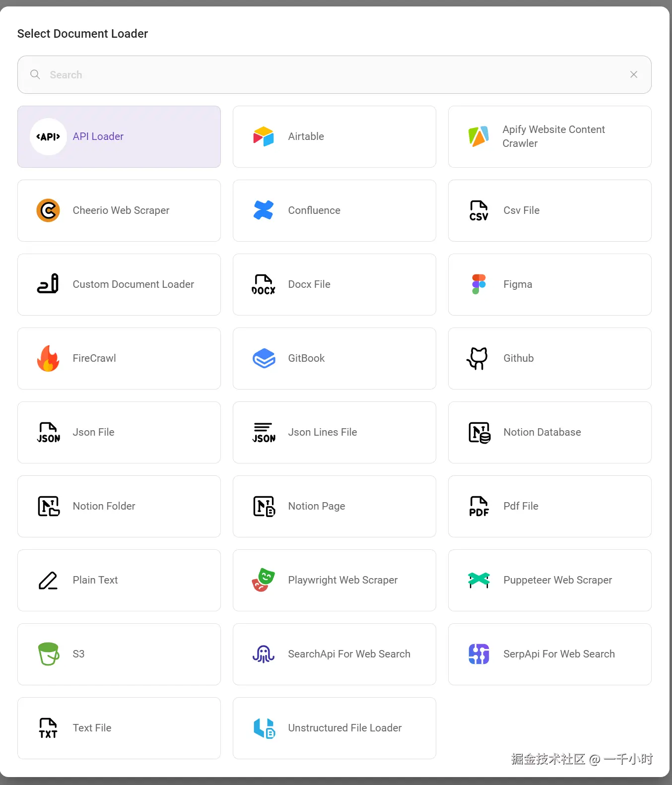Select the SerpApi For Web Search label
The width and height of the screenshot is (672, 785).
coord(559,654)
